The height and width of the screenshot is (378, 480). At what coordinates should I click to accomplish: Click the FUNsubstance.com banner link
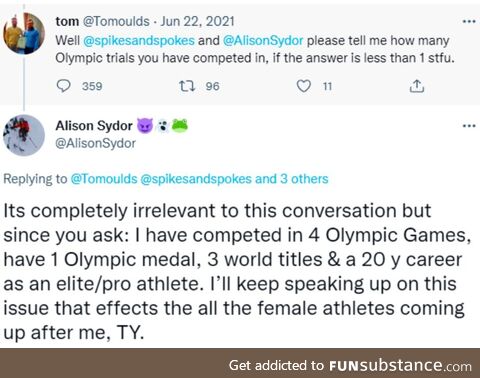pos(350,366)
